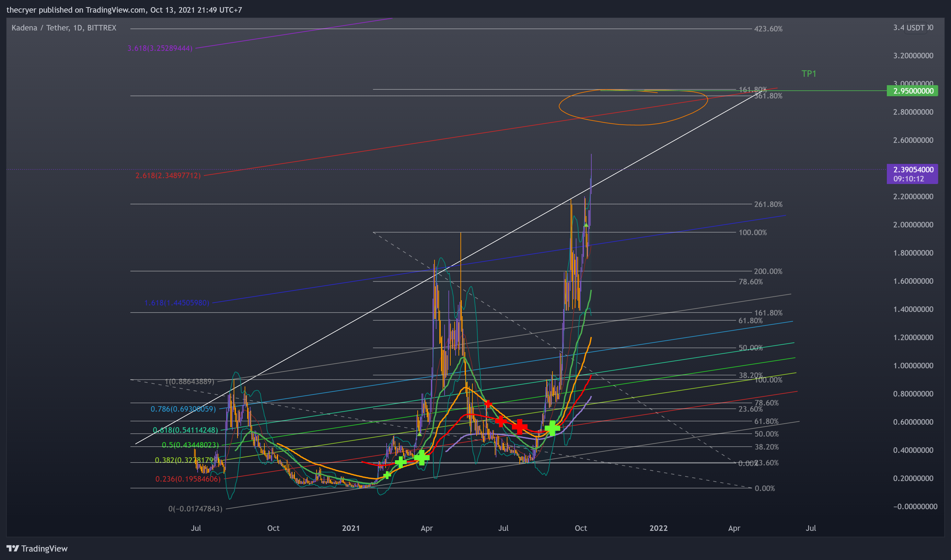Click the purple 2.39054000 current price label
Image resolution: width=951 pixels, height=560 pixels.
(912, 174)
